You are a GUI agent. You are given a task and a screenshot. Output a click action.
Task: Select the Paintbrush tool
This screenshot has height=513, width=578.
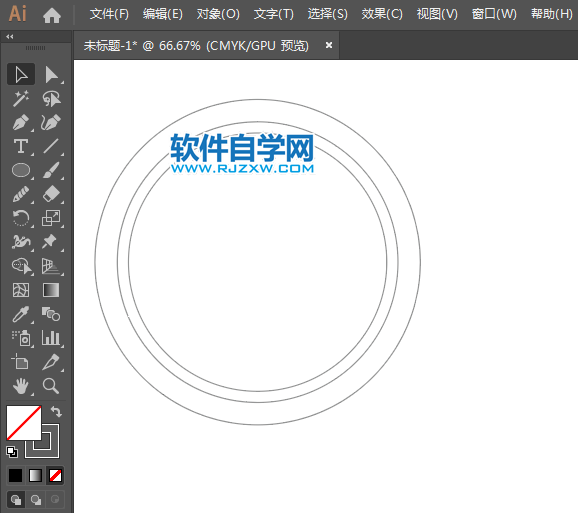click(x=51, y=170)
